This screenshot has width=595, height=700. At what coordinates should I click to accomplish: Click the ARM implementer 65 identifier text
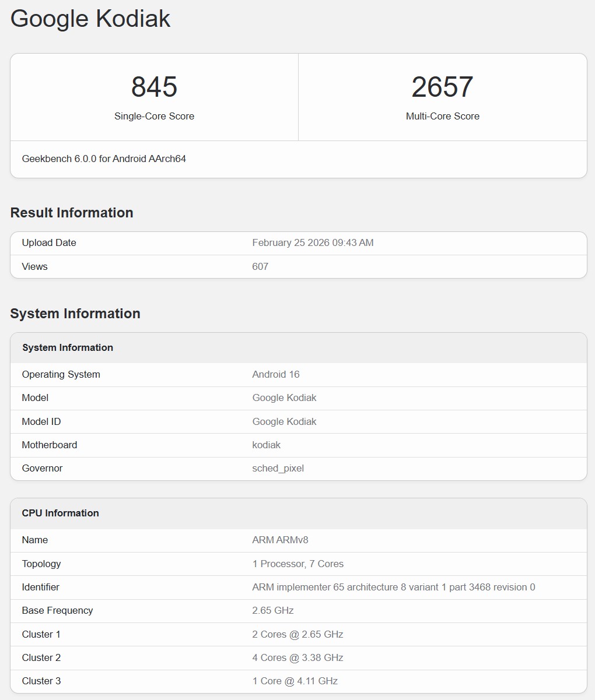coord(393,587)
